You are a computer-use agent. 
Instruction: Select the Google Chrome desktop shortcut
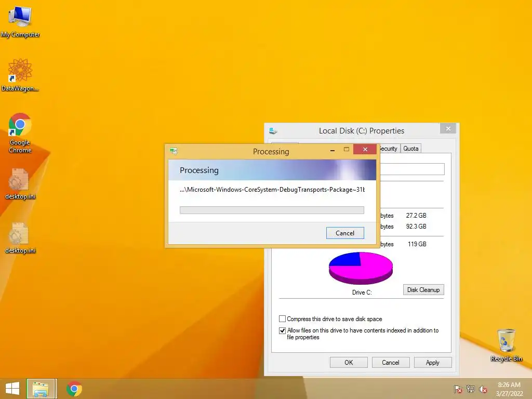pyautogui.click(x=20, y=132)
